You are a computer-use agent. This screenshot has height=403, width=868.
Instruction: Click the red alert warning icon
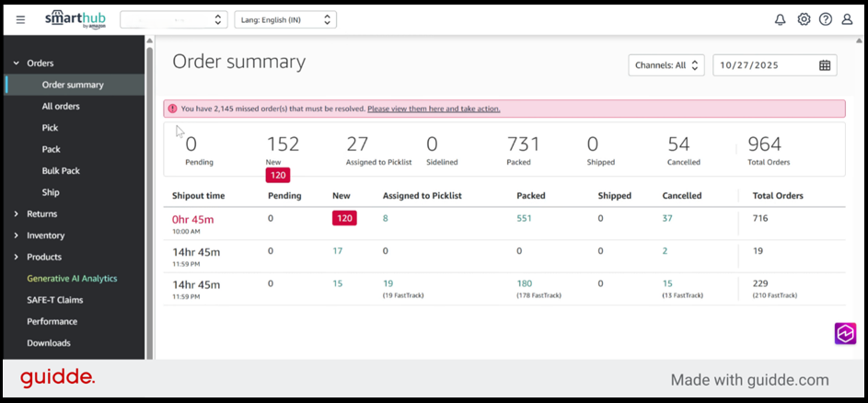[x=173, y=109]
